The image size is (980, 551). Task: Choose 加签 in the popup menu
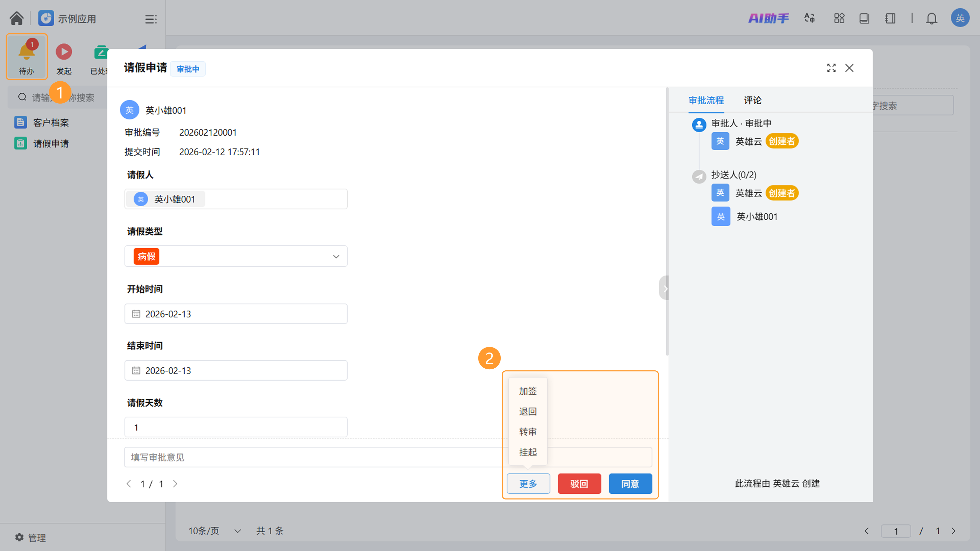click(x=528, y=391)
